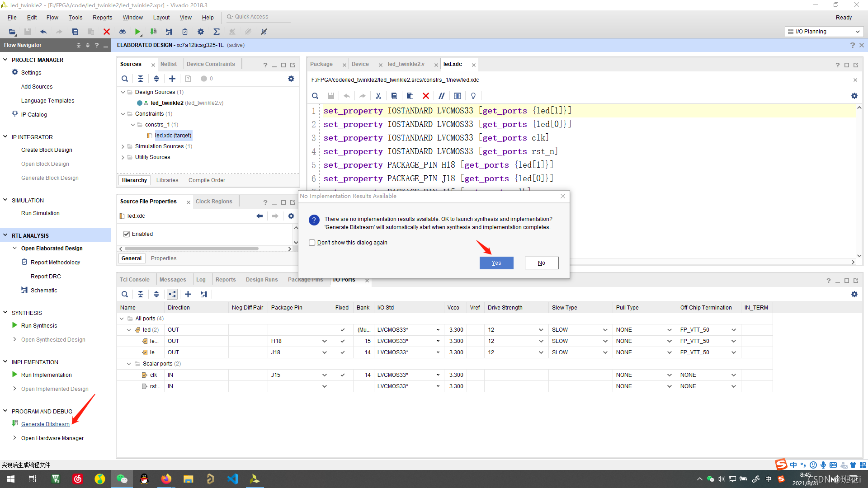Click the search icon in I/O Ports
868x488 pixels.
point(125,294)
